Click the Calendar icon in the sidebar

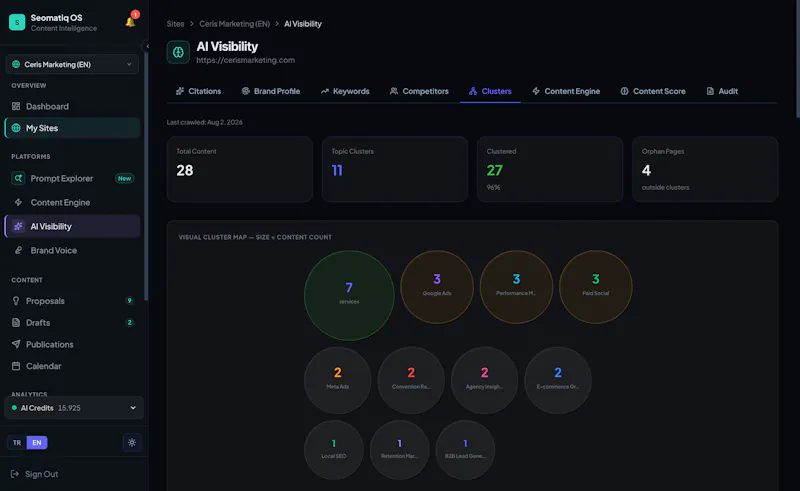16,366
